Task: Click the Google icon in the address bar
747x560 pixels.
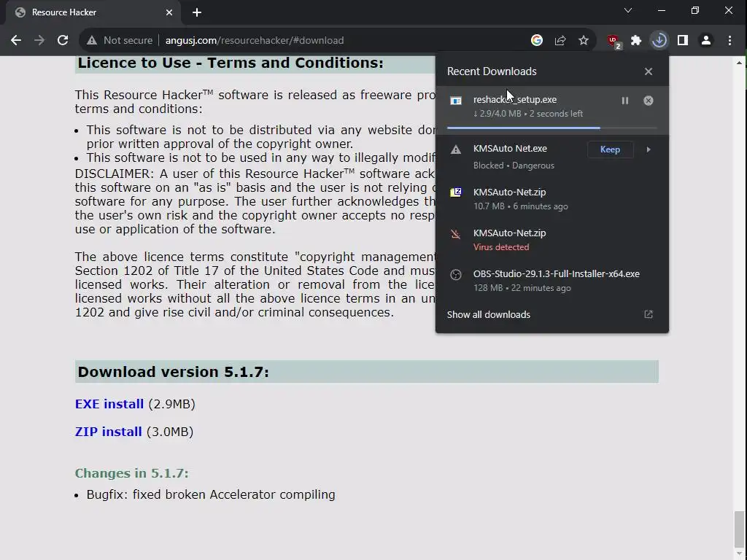Action: tap(537, 41)
